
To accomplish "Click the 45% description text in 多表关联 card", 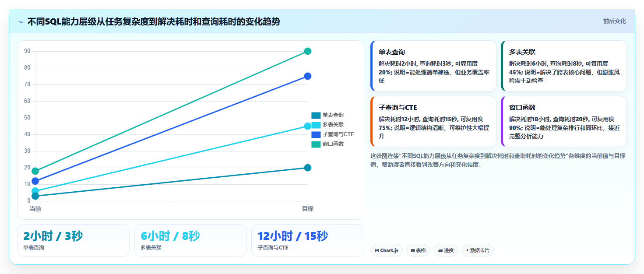I will [x=564, y=72].
